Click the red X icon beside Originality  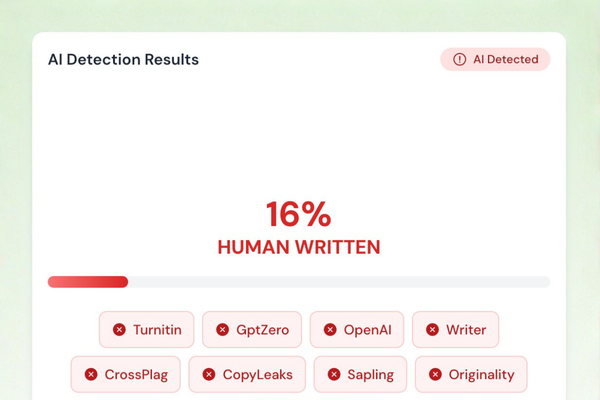coord(436,375)
